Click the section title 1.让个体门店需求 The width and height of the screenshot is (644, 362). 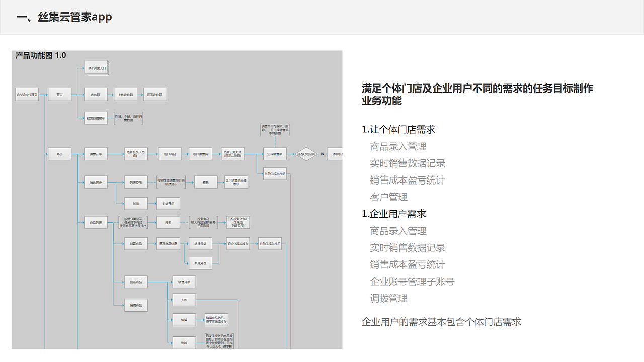pyautogui.click(x=398, y=129)
